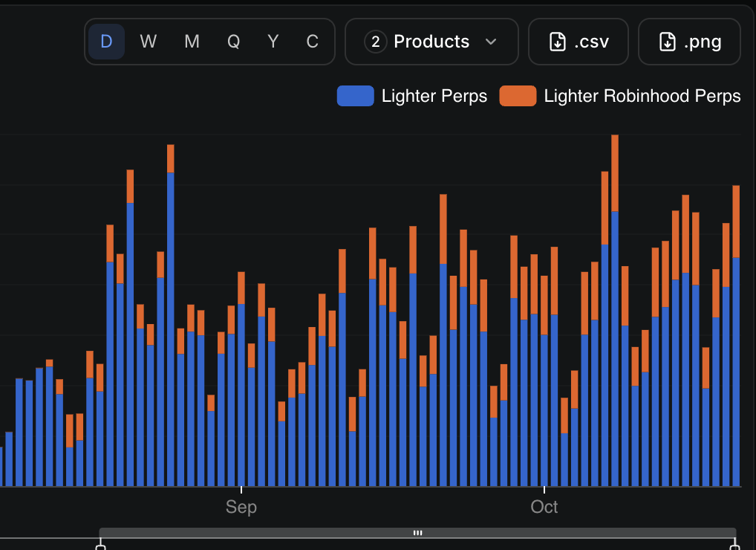Viewport: 756px width, 550px height.
Task: Click the Lighter Perps legend label
Action: pos(434,96)
